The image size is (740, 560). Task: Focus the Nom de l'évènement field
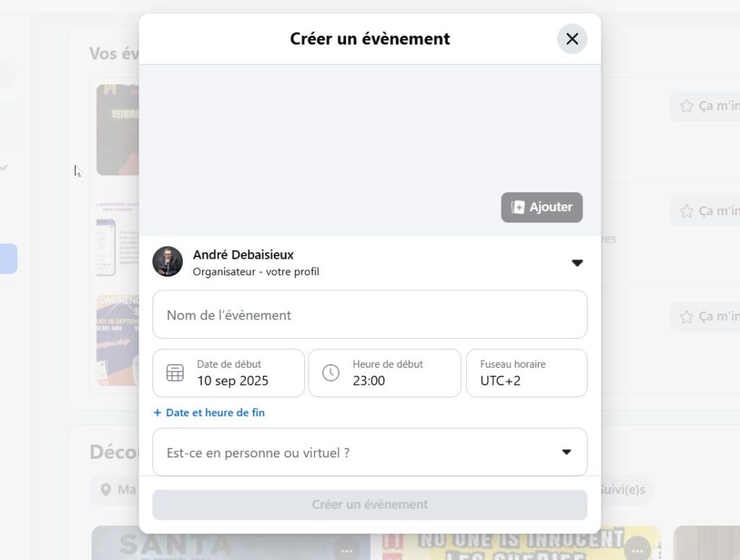tap(369, 314)
